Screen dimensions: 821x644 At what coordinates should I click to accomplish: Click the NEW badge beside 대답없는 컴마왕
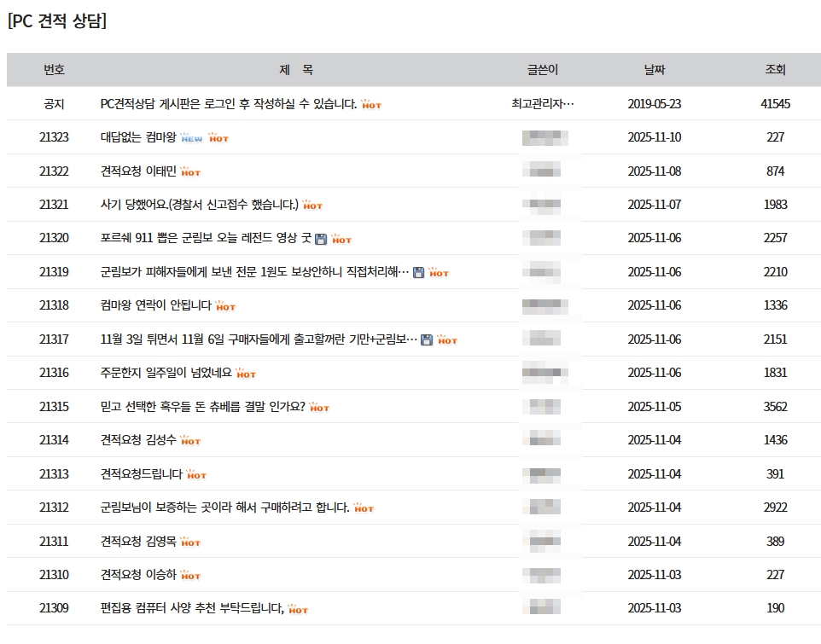pyautogui.click(x=191, y=138)
